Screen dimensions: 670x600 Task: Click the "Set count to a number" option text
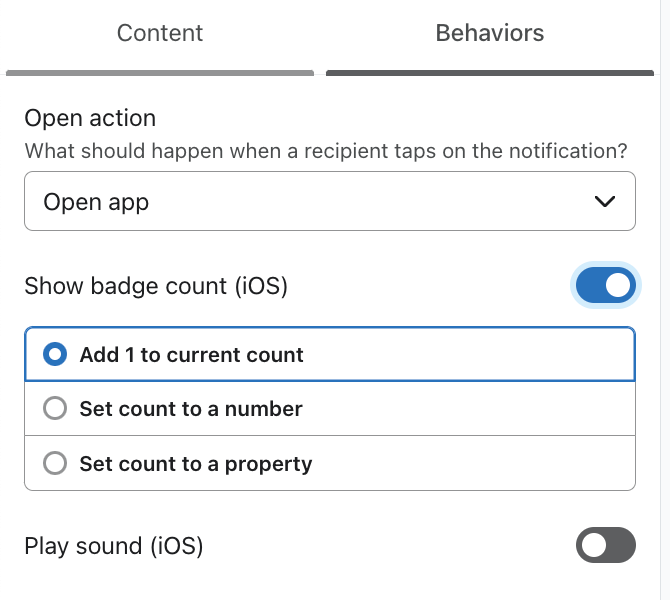(191, 409)
